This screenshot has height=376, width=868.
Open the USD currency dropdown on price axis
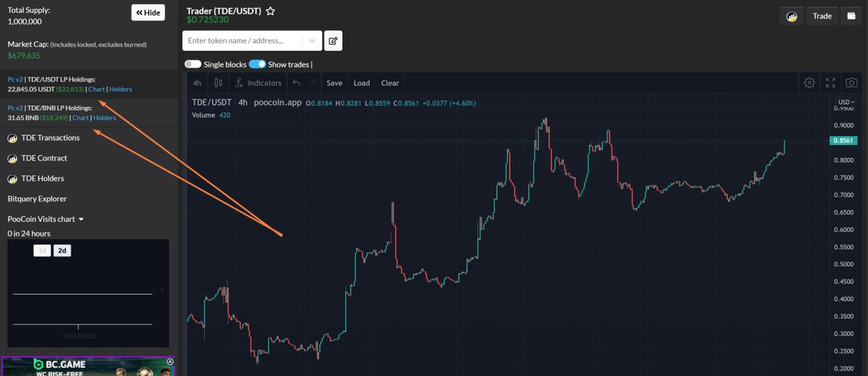(846, 102)
